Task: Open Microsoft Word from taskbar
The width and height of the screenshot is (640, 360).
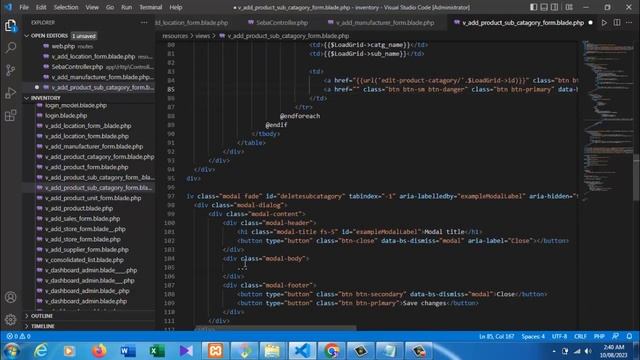Action: (x=128, y=351)
